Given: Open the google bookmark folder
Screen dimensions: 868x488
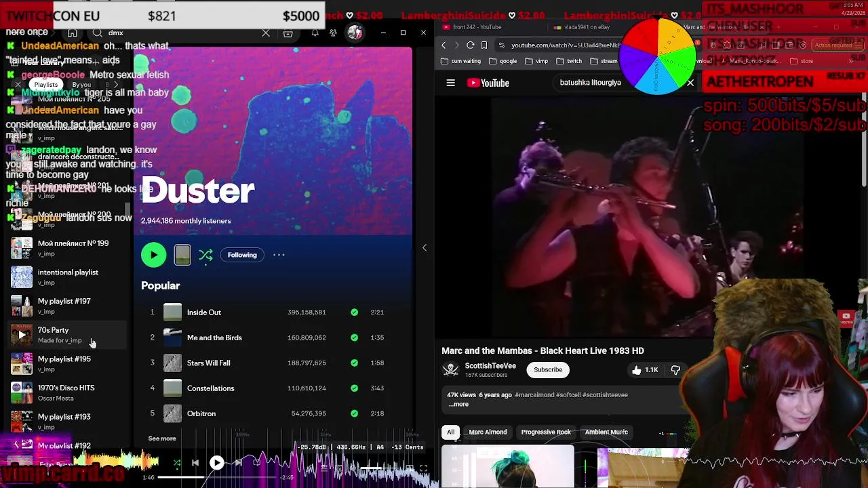Looking at the screenshot, I should (x=503, y=61).
